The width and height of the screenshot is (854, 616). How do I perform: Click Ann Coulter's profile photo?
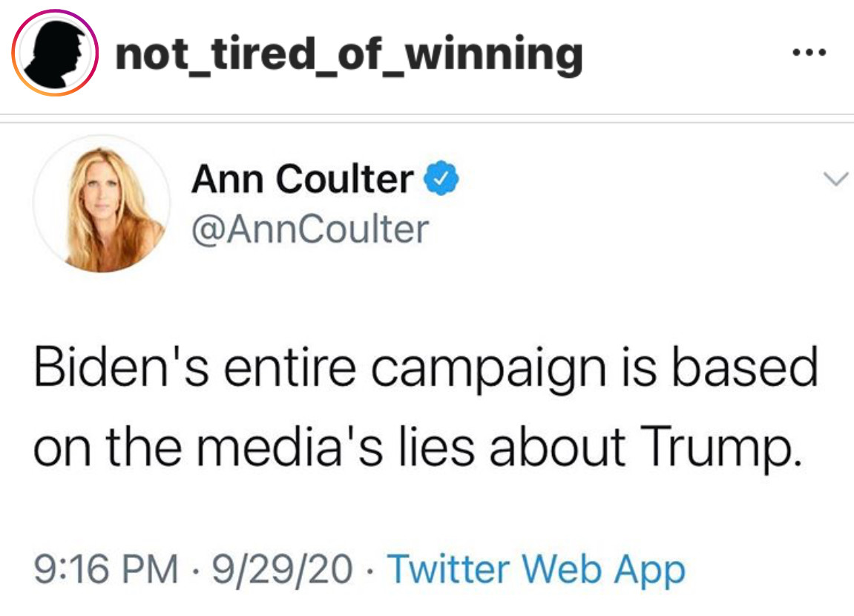point(102,203)
